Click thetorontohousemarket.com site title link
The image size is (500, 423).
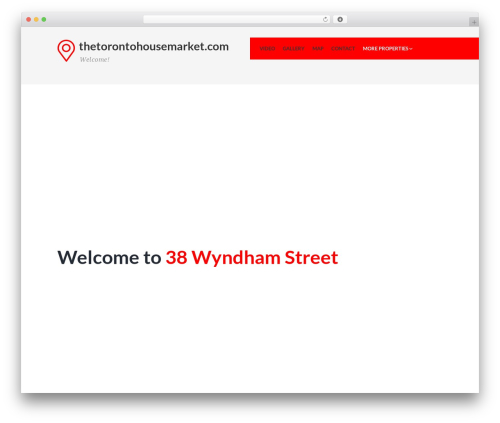pyautogui.click(x=154, y=47)
